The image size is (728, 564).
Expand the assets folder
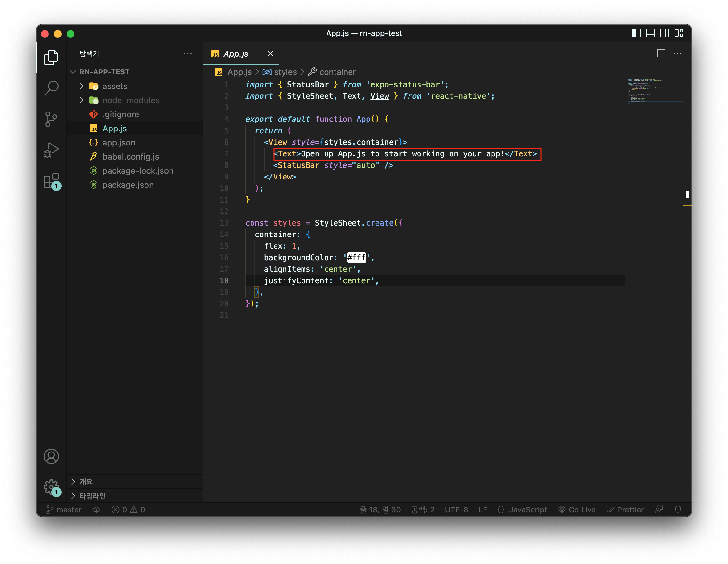pos(115,86)
